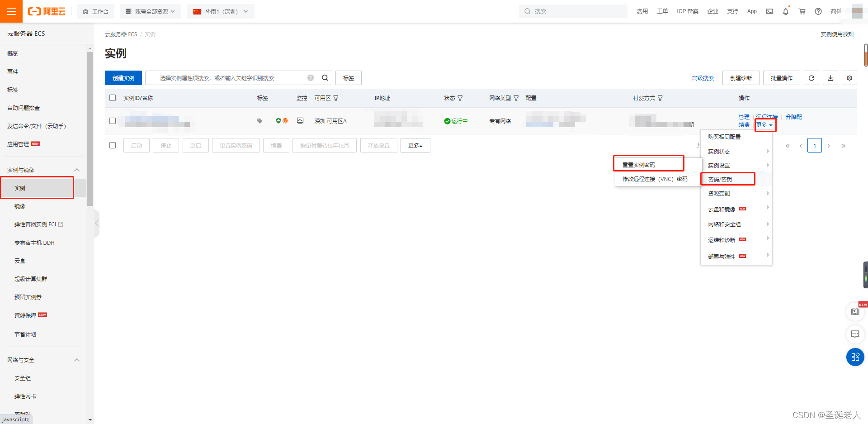Image resolution: width=868 pixels, height=424 pixels.
Task: Collapse the 网络与安全 sidebar section
Action: click(x=77, y=360)
